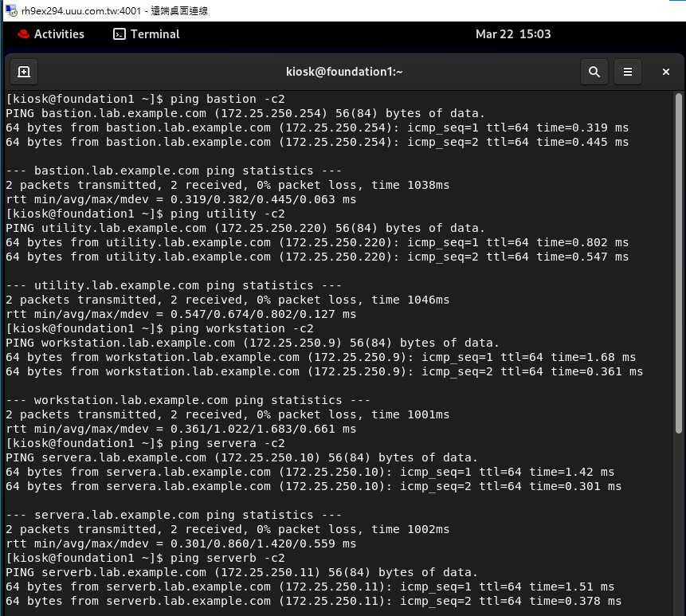The image size is (686, 616).
Task: Close the kiosk@foundation1 terminal window
Action: point(665,72)
